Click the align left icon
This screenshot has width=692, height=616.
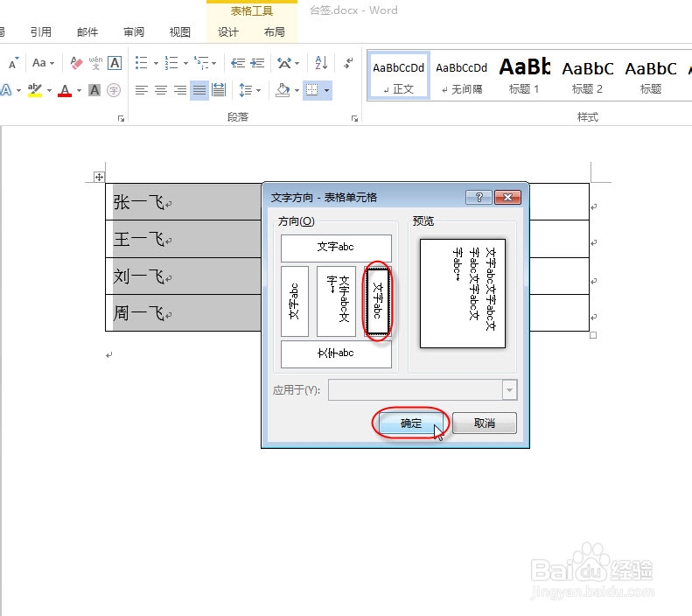141,90
